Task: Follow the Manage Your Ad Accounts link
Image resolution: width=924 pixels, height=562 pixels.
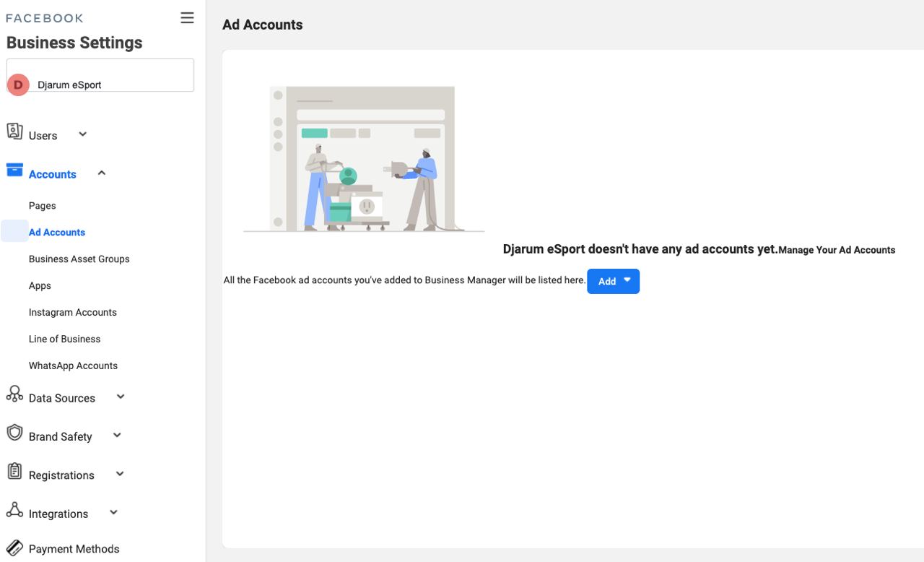Action: 837,250
